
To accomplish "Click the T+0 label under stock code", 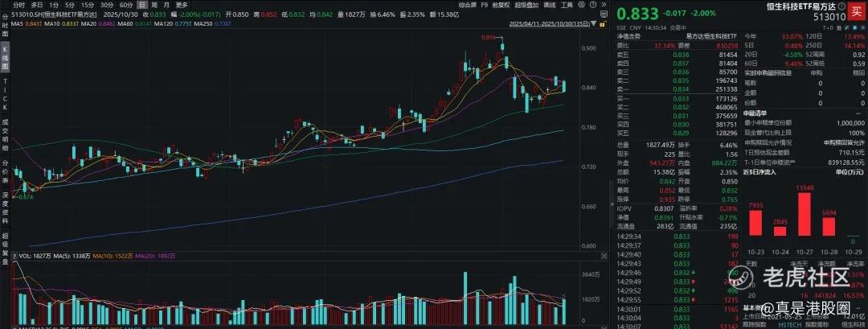I will [828, 27].
